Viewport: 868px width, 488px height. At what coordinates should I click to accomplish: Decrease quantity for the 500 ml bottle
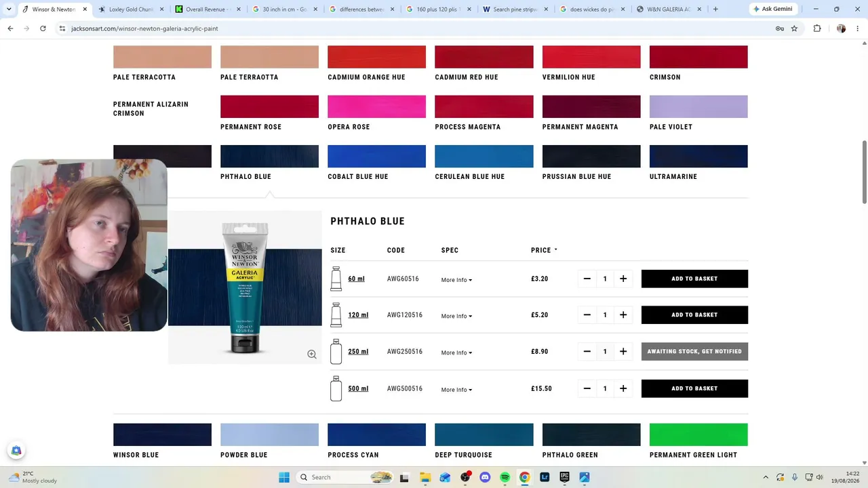click(587, 388)
